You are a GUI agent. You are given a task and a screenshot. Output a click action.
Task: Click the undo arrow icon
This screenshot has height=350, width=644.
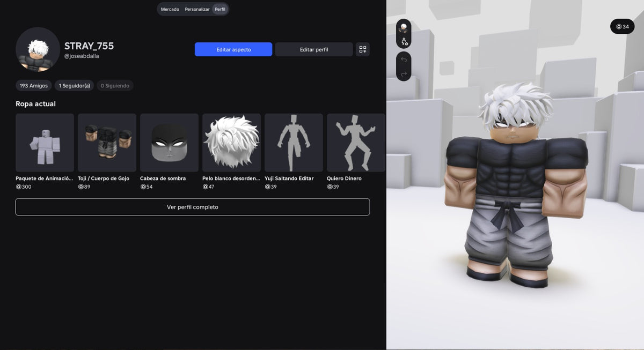tap(404, 59)
